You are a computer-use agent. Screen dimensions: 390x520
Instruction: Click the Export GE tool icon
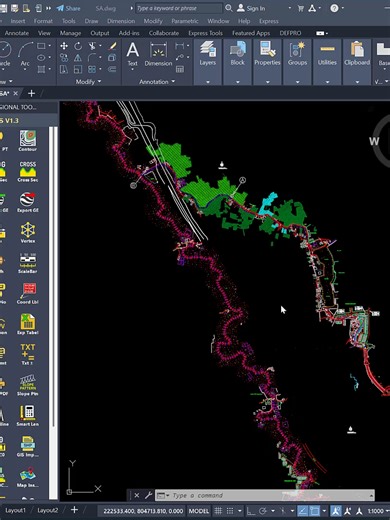coord(28,202)
